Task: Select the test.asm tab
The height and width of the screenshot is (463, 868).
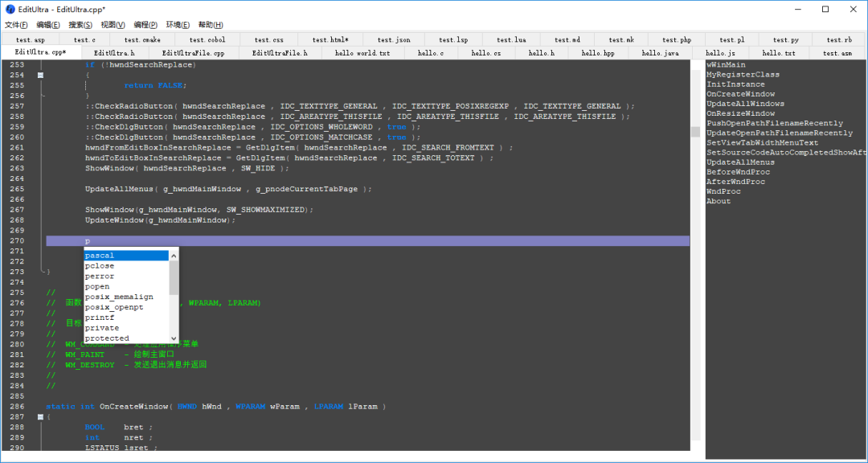Action: 837,53
